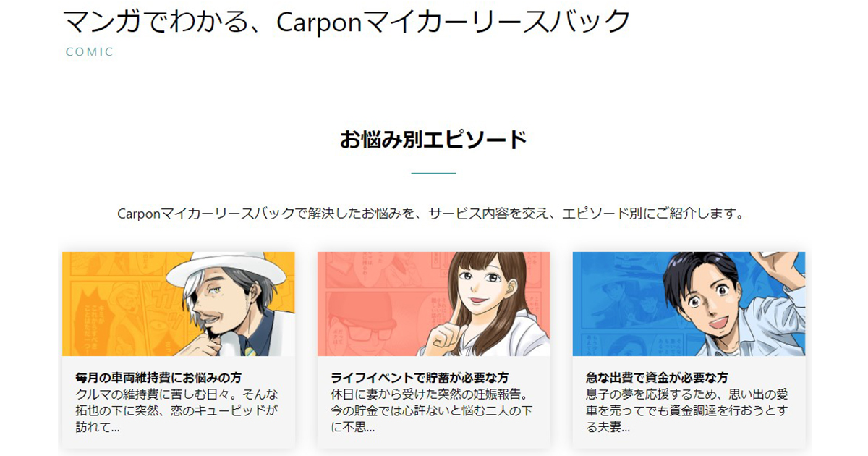Click the intro sentence about Carponマイカーリースバック episodes
Screen dimensions: 868x456
coord(431,214)
